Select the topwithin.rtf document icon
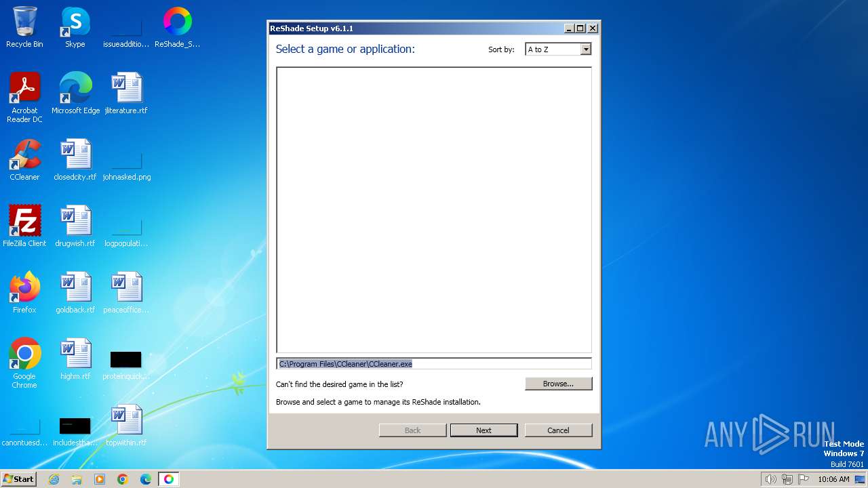 tap(126, 426)
